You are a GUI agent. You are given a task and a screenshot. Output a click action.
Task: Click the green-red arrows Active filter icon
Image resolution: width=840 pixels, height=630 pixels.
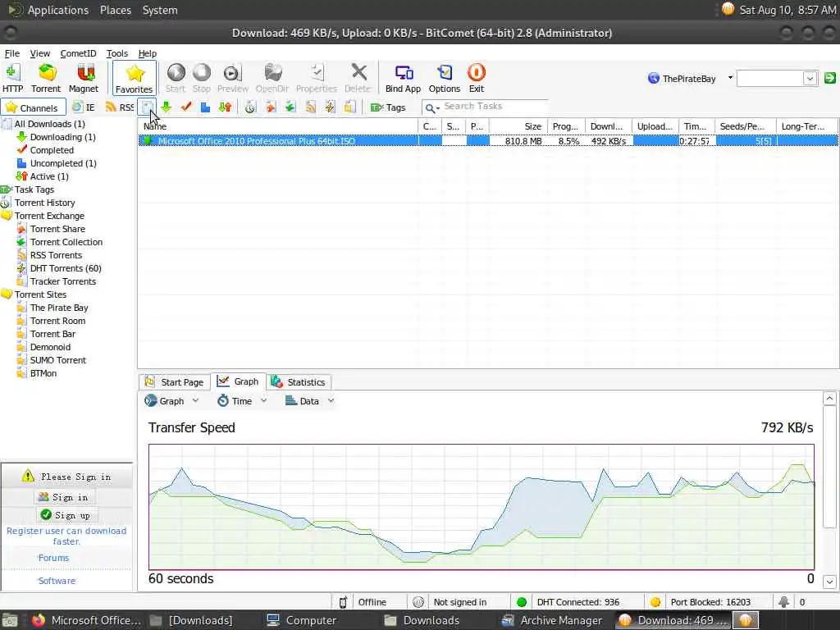point(225,107)
